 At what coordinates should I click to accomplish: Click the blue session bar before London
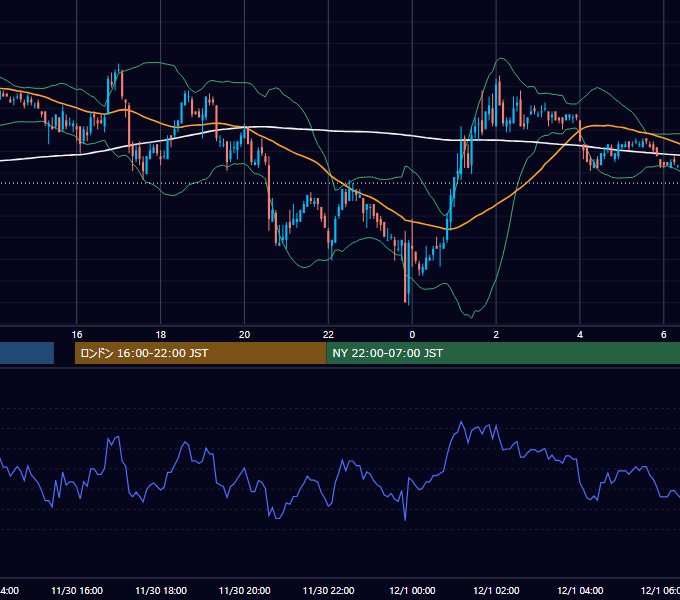pyautogui.click(x=27, y=353)
